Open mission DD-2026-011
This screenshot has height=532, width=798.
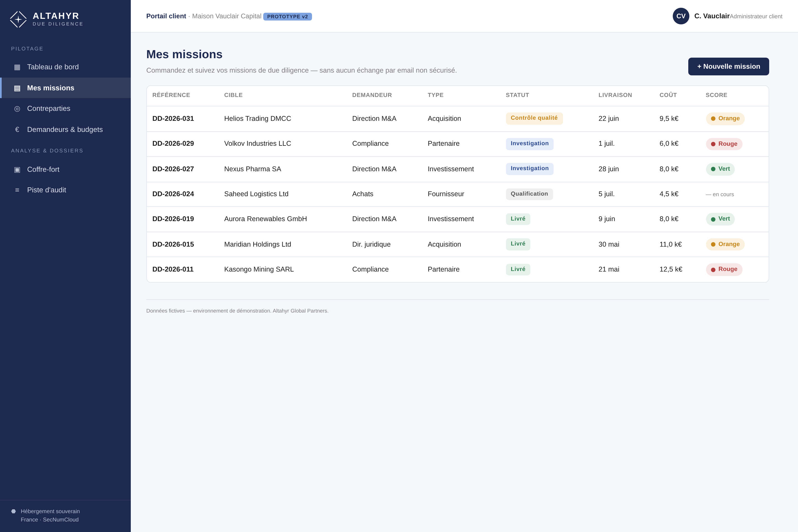point(173,269)
